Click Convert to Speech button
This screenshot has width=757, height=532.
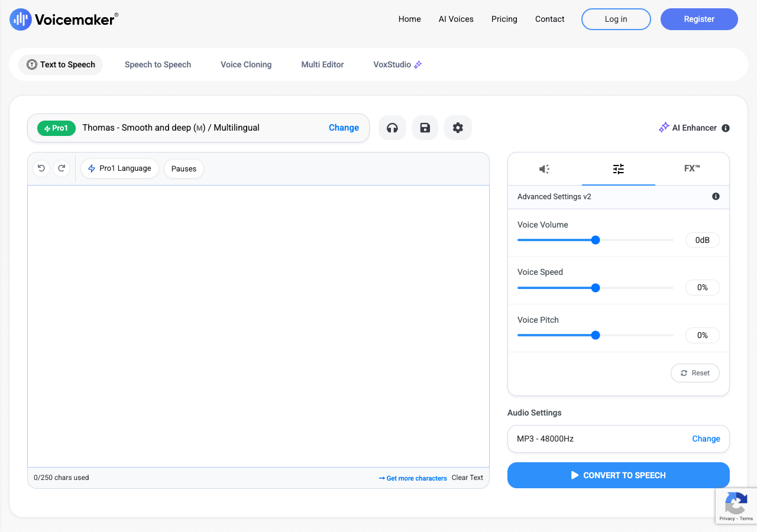pyautogui.click(x=619, y=475)
